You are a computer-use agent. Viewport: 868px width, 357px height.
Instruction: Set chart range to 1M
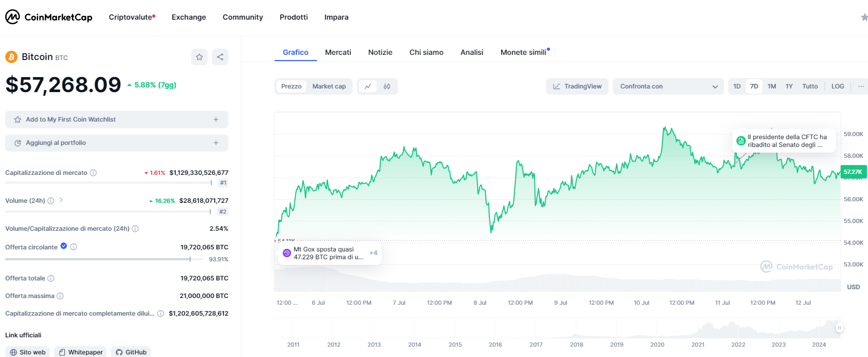pos(772,86)
